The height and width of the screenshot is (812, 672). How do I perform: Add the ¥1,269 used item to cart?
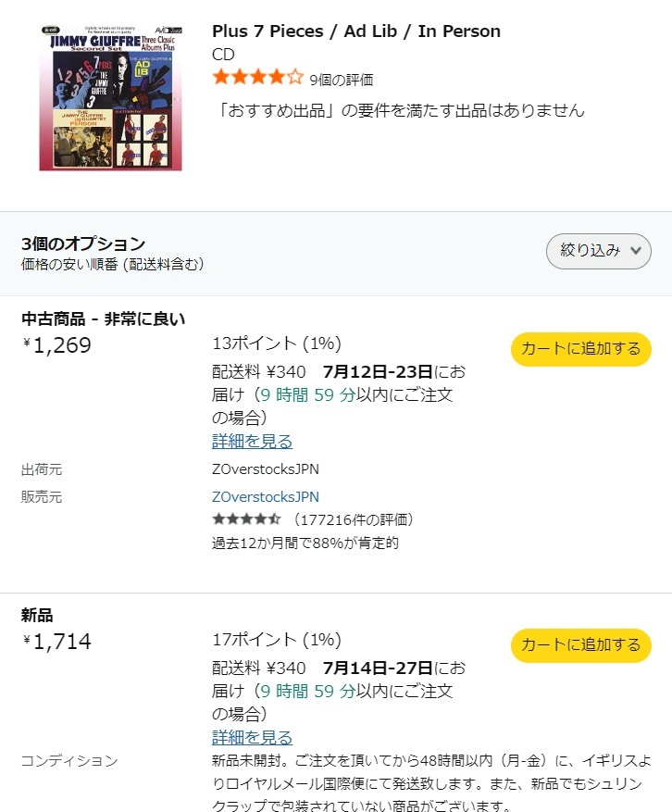coord(580,349)
